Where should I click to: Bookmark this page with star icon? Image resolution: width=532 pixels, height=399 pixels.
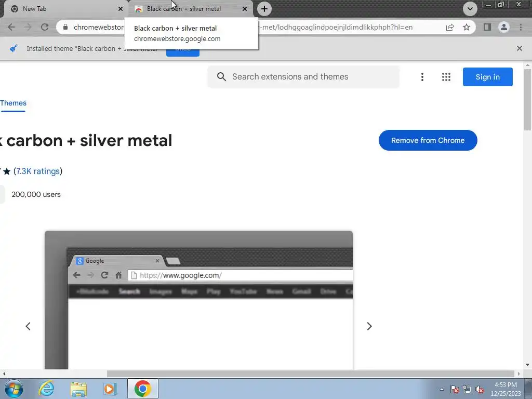pos(467,27)
